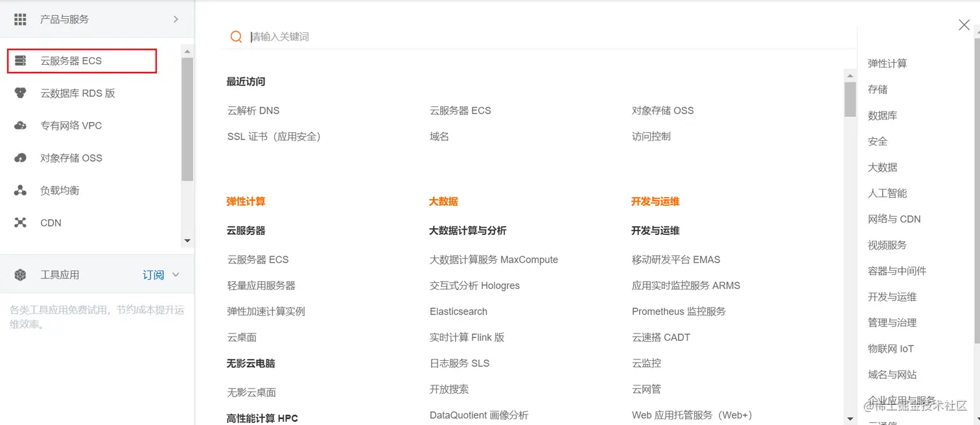Jump to 大数据 in right category list
This screenshot has height=425, width=980.
click(x=883, y=167)
